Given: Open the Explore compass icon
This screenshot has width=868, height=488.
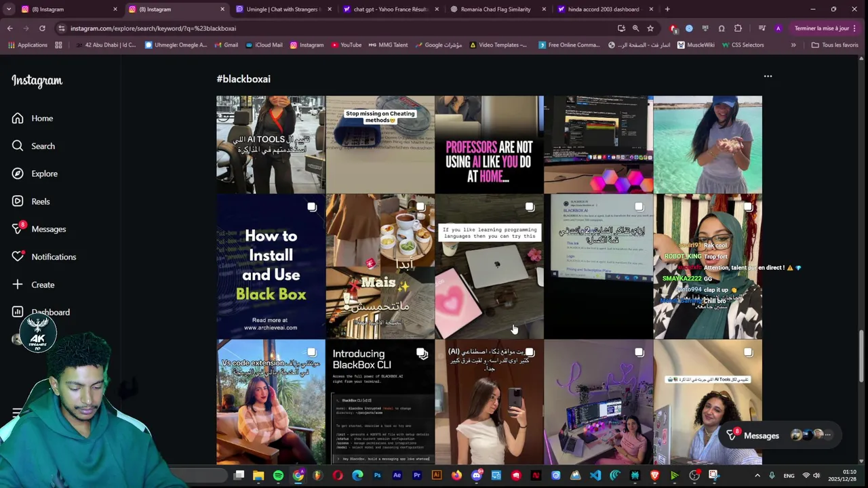Looking at the screenshot, I should tap(18, 174).
